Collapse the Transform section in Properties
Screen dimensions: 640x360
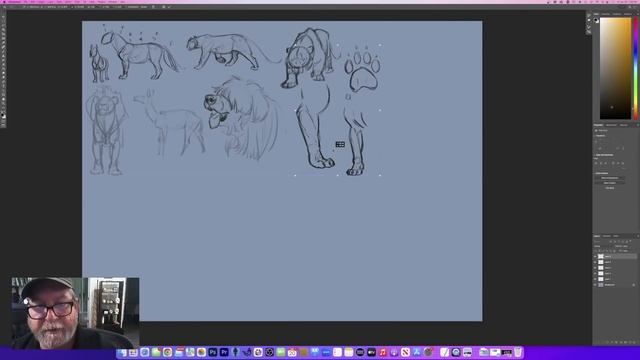594,136
